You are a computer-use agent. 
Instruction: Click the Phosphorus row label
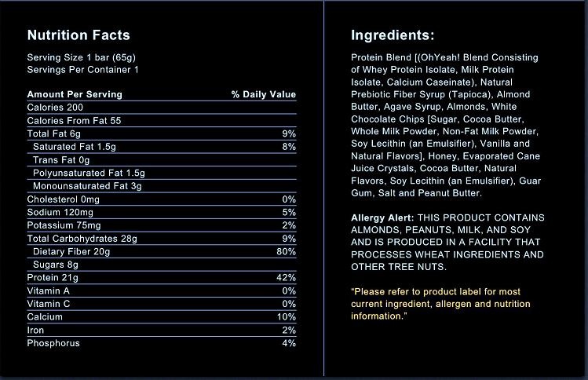coord(53,343)
